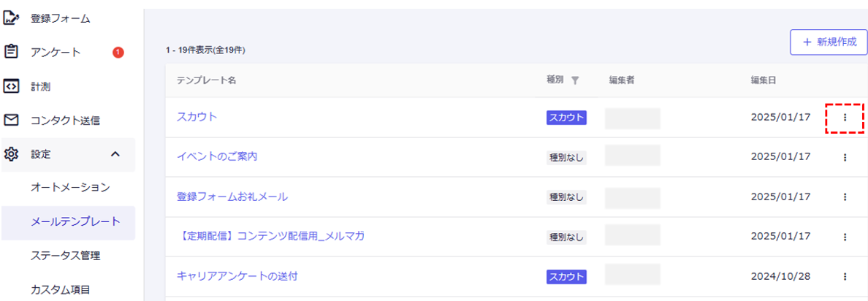This screenshot has height=301, width=868.
Task: Open カスタム項目 settings page
Action: tap(60, 289)
